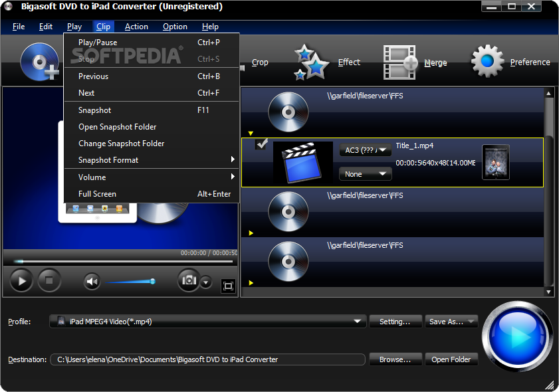Select Play/Pause from the menu
The height and width of the screenshot is (392, 559).
coord(151,43)
